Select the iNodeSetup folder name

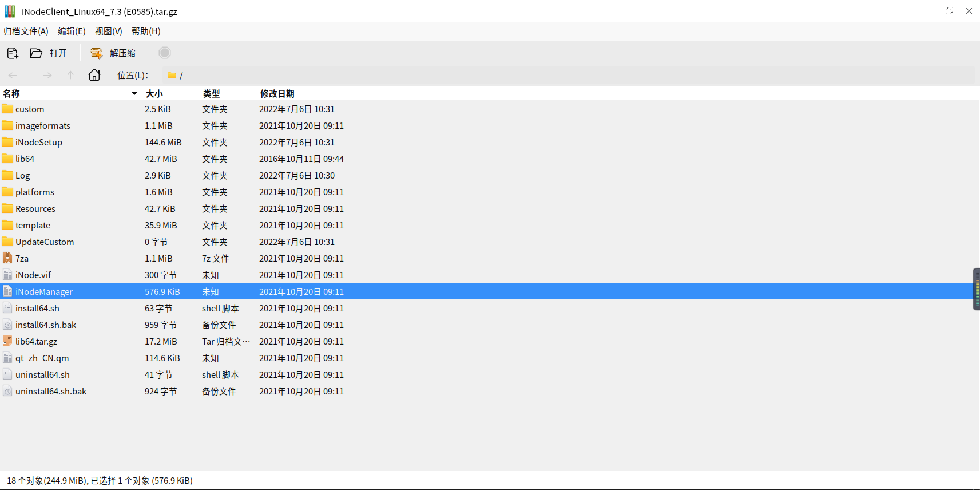(x=39, y=142)
